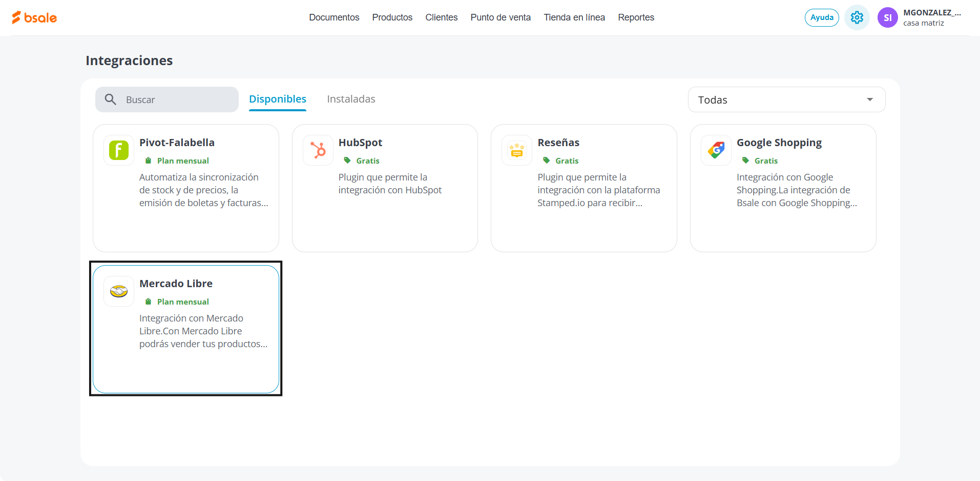
Task: Switch to the Instaladas tab
Action: [351, 99]
